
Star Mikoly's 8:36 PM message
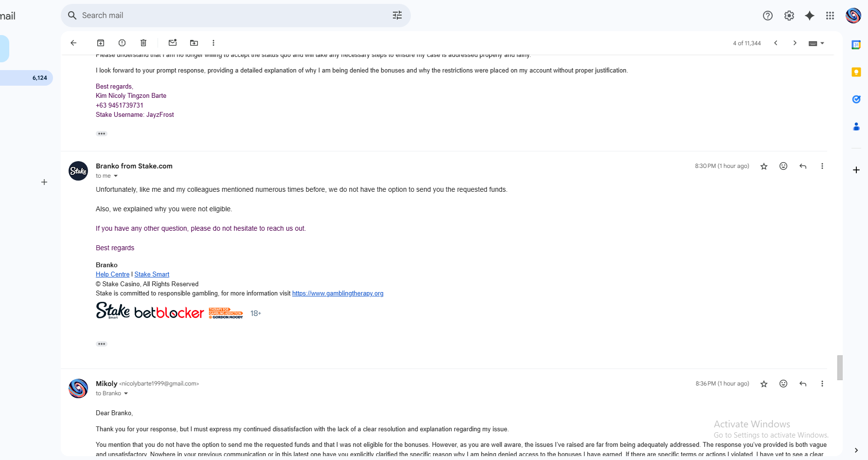[x=764, y=384]
